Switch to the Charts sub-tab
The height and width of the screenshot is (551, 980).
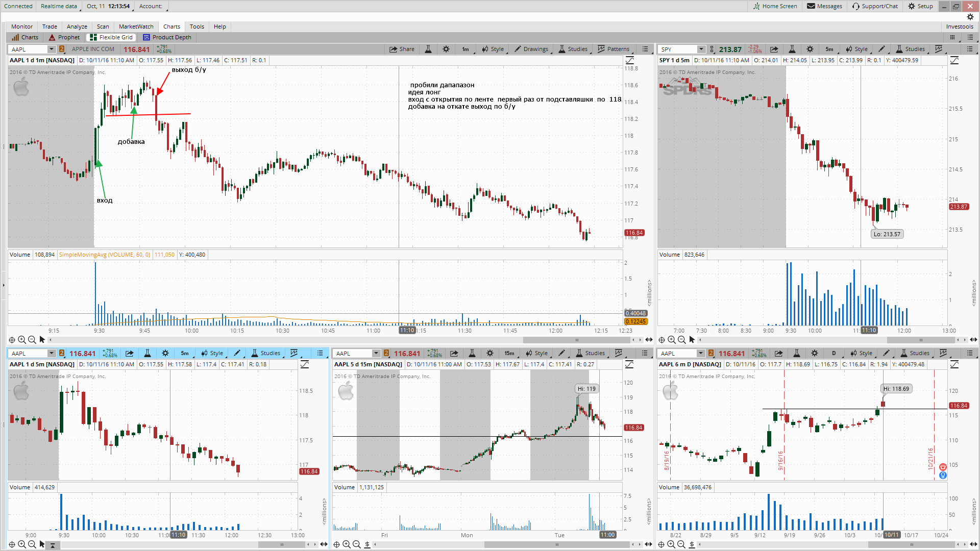click(x=25, y=37)
